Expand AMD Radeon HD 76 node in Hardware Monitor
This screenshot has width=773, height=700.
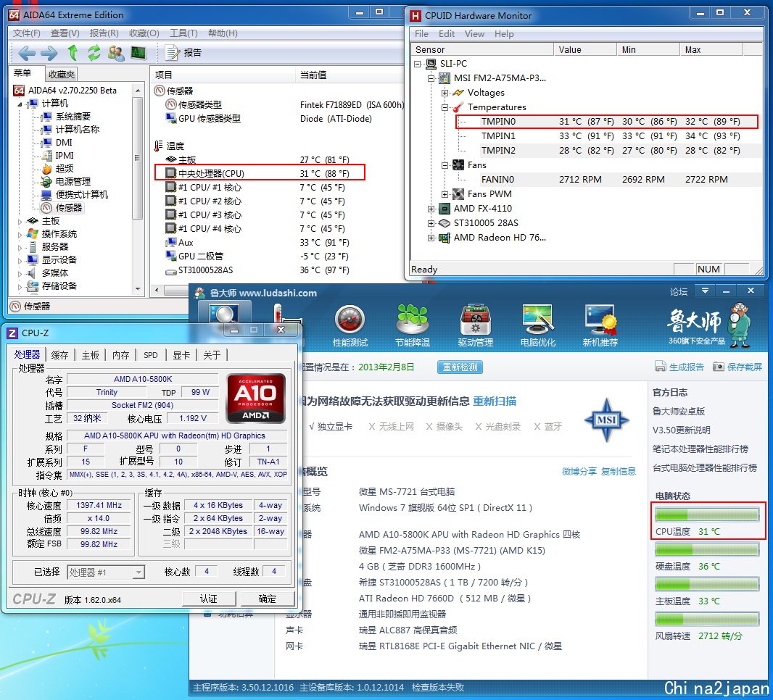[x=431, y=238]
